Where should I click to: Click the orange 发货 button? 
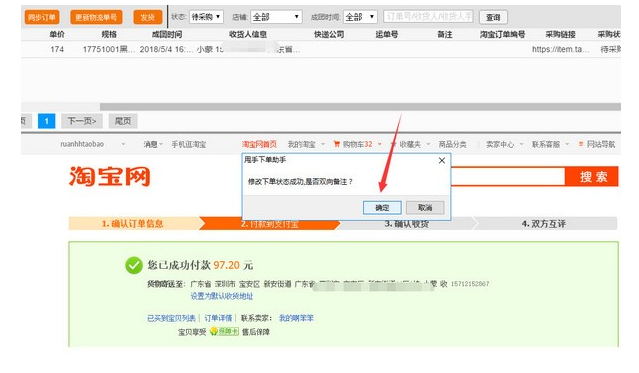tap(148, 17)
